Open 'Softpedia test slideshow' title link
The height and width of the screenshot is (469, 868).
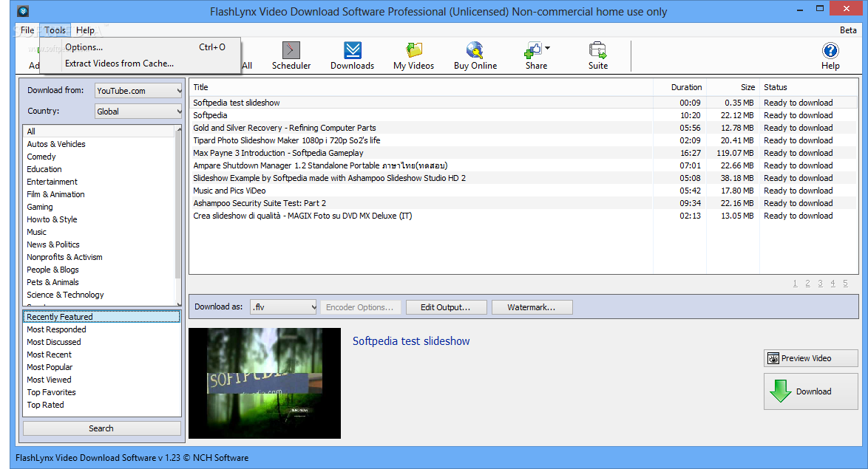click(x=411, y=341)
